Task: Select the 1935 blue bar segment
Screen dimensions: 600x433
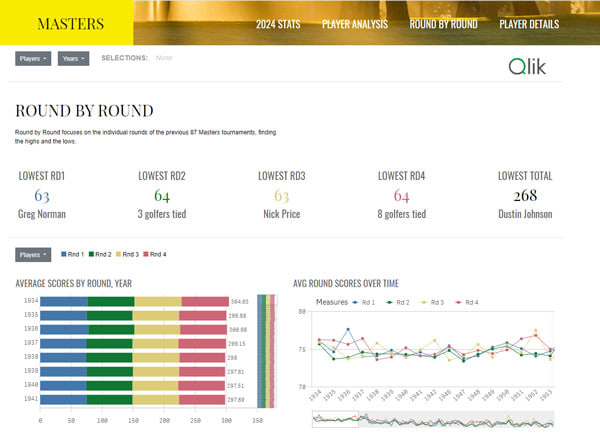Action: (64, 316)
